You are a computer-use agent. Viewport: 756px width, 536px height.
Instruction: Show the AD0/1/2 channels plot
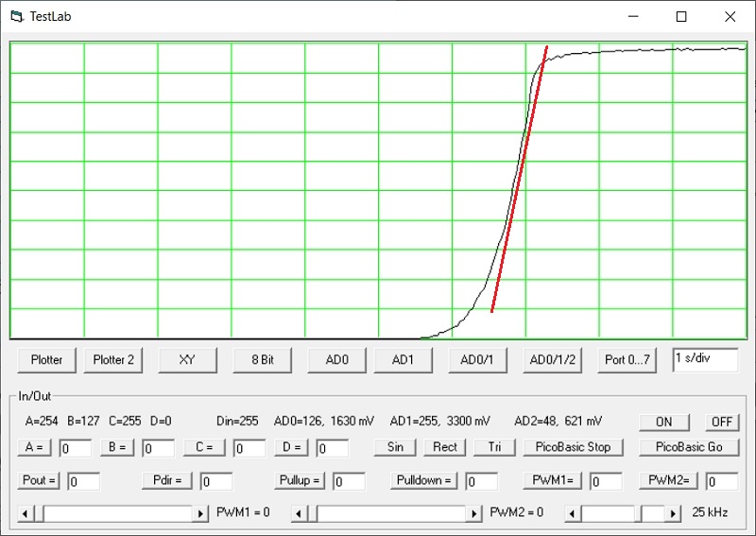tap(554, 360)
